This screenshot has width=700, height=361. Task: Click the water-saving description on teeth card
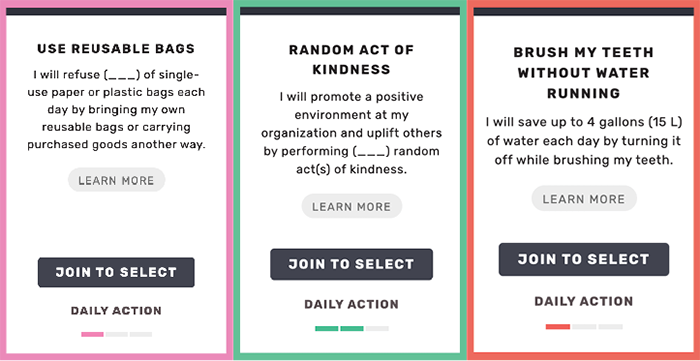(583, 141)
